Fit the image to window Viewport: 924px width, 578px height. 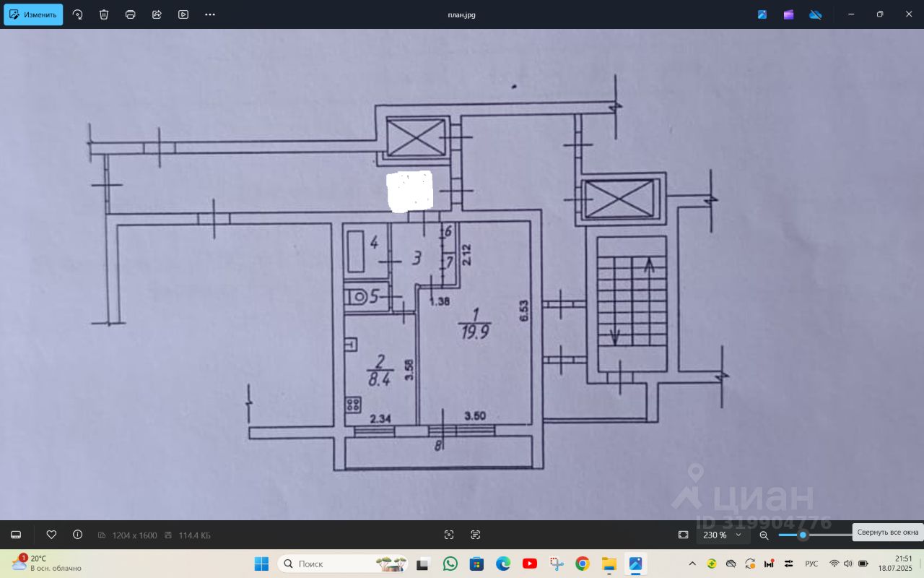pos(683,535)
